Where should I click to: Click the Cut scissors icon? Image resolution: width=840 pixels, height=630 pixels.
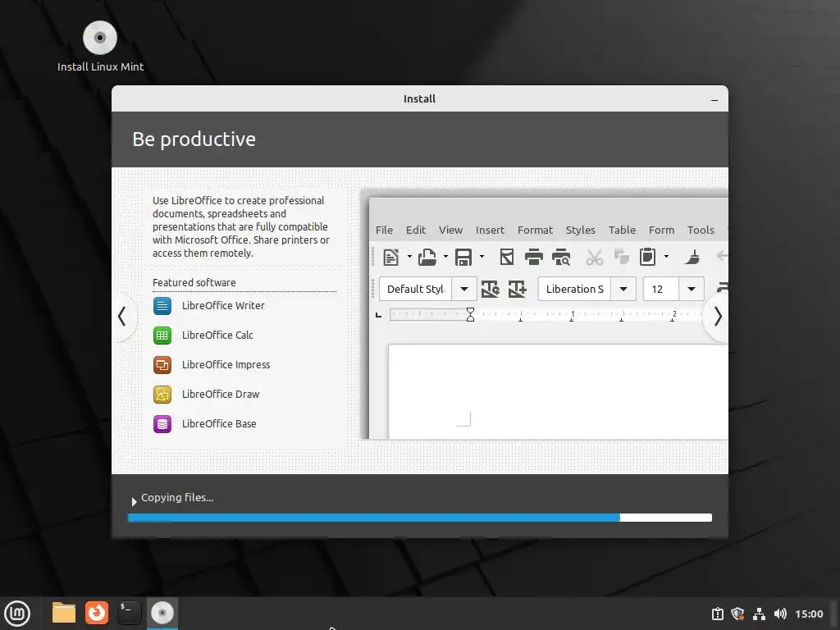click(594, 257)
